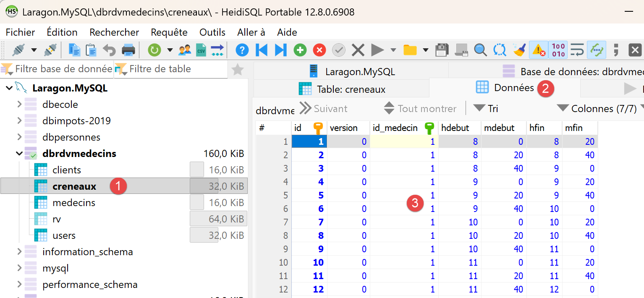This screenshot has width=644, height=298.
Task: Delete row with red X icon
Action: [319, 50]
